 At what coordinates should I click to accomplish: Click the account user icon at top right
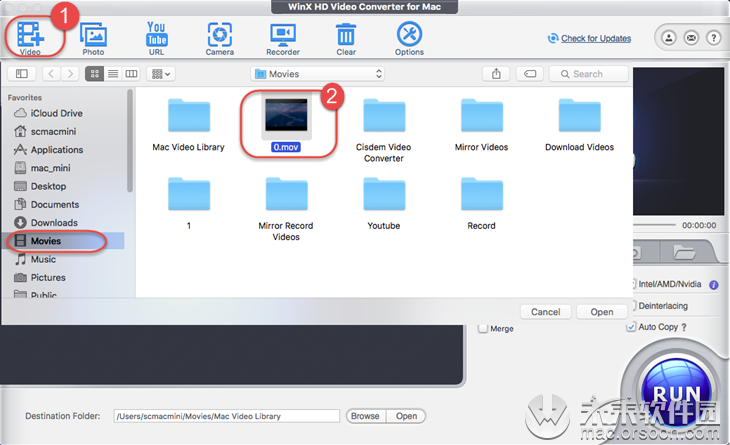pos(669,38)
